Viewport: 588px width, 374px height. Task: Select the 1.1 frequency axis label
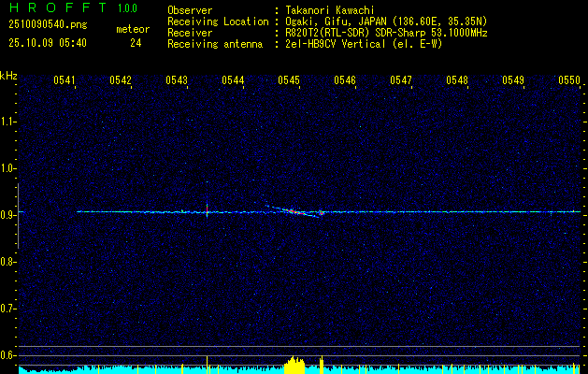pyautogui.click(x=8, y=122)
